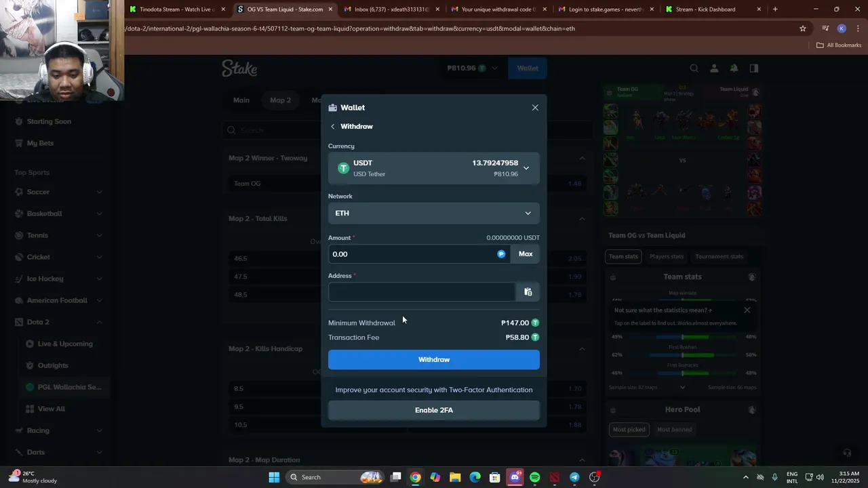Paste address with clipboard icon

pyautogui.click(x=528, y=292)
